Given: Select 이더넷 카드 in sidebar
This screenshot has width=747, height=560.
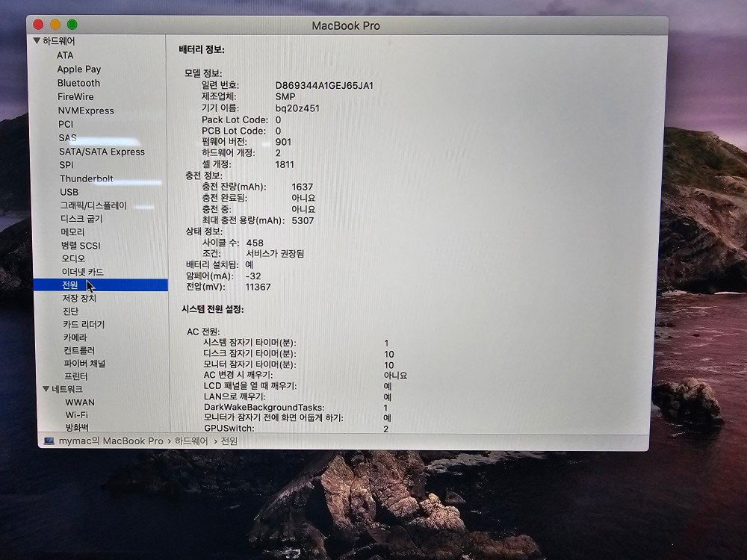Looking at the screenshot, I should 82,272.
